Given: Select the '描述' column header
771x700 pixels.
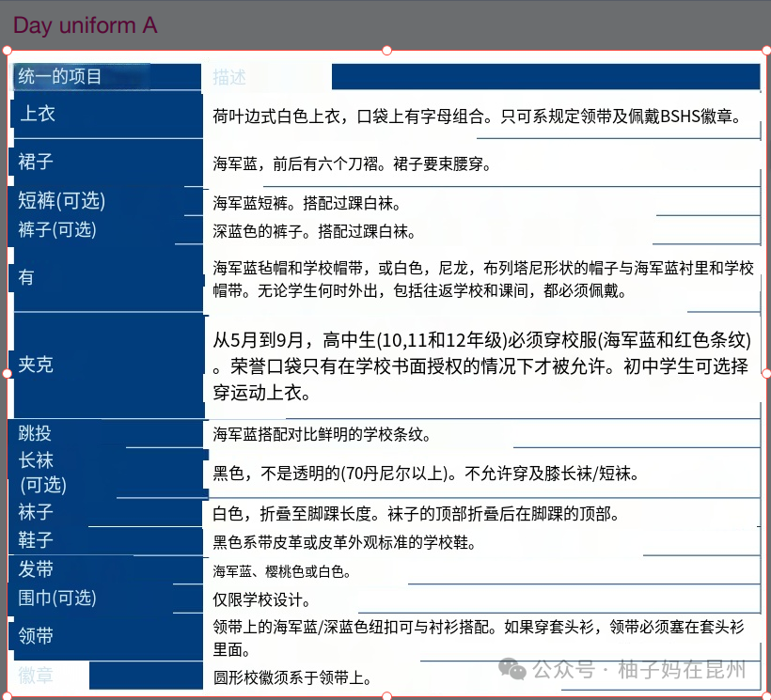Looking at the screenshot, I should pos(229,77).
